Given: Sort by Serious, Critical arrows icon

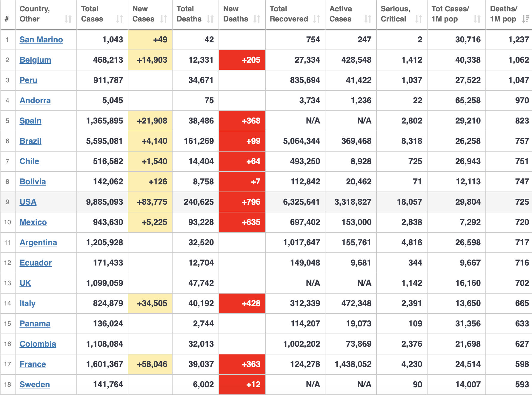Looking at the screenshot, I should (x=419, y=19).
